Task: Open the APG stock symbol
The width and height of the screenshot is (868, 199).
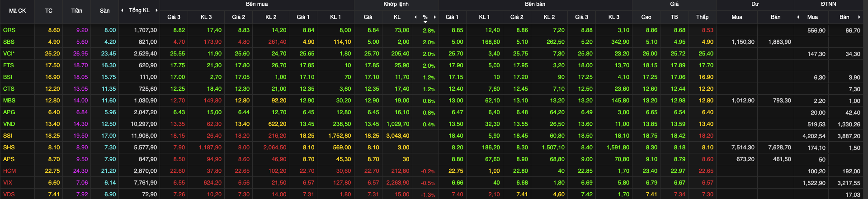Action: click(9, 112)
